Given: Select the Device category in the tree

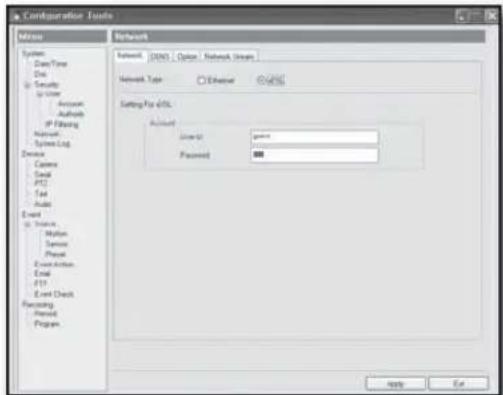Looking at the screenshot, I should tap(33, 154).
